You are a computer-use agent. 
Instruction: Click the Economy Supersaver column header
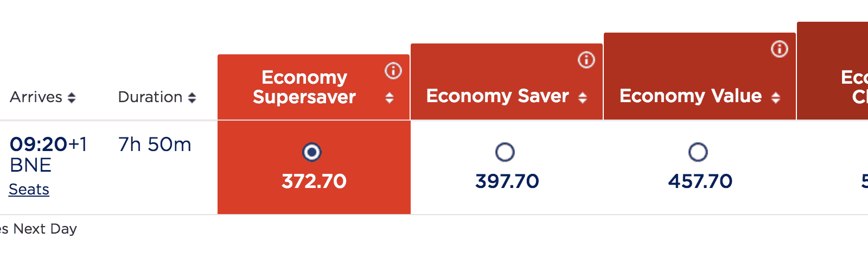coord(304,87)
